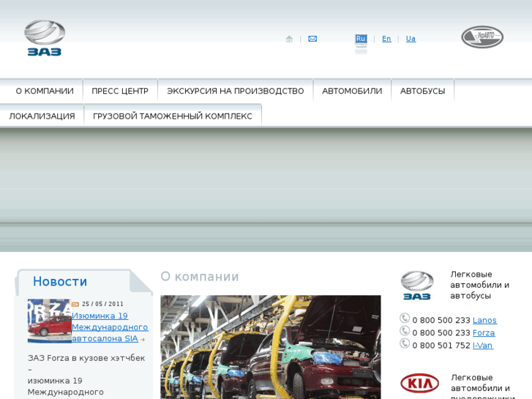Go to ГРУЗОВОЙ ТАМОЖЕННЫЙ КОМПЛЕКС
532x399 pixels.
pos(173,116)
